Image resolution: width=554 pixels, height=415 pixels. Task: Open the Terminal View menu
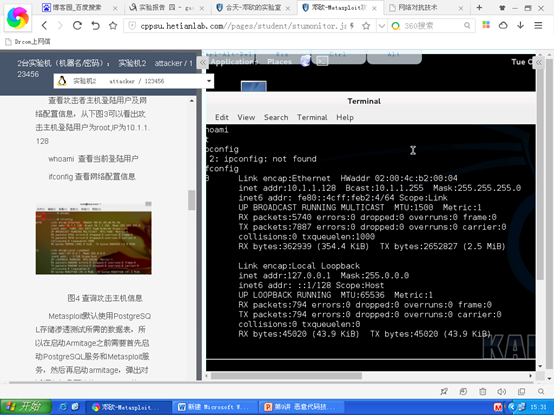[x=246, y=117]
